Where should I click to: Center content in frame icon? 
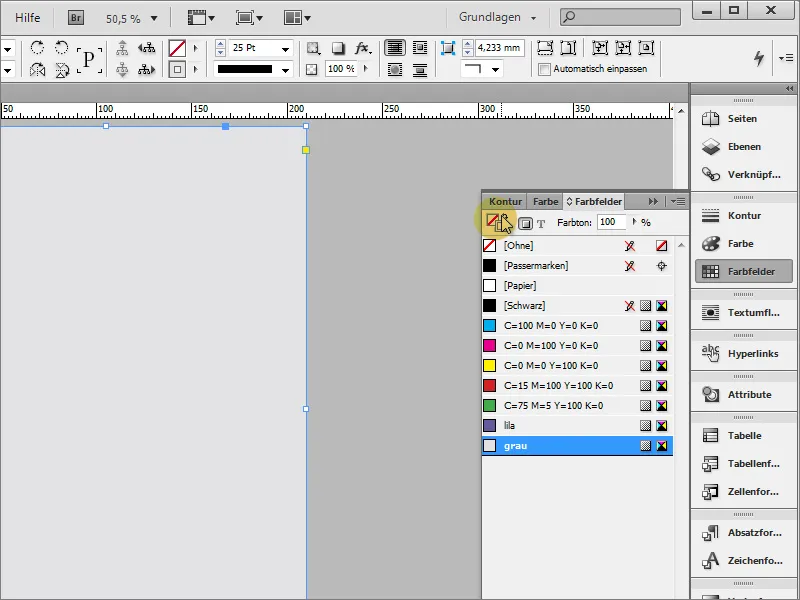point(646,48)
